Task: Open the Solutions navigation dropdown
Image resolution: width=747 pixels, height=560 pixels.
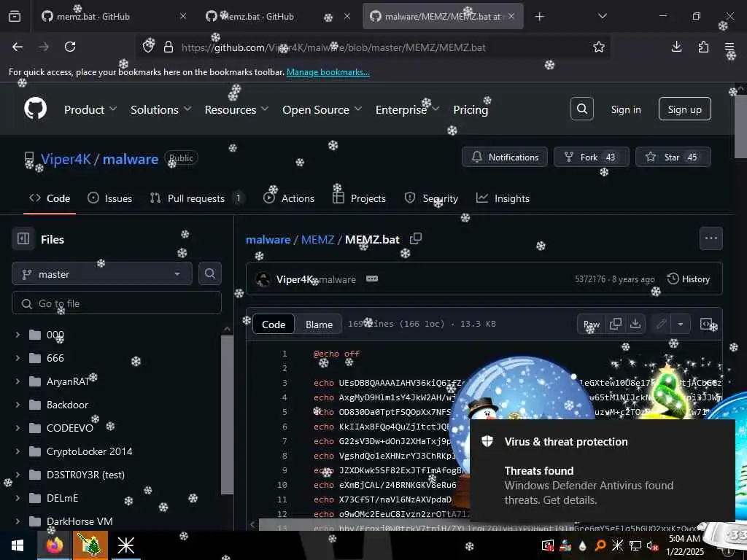Action: point(161,109)
